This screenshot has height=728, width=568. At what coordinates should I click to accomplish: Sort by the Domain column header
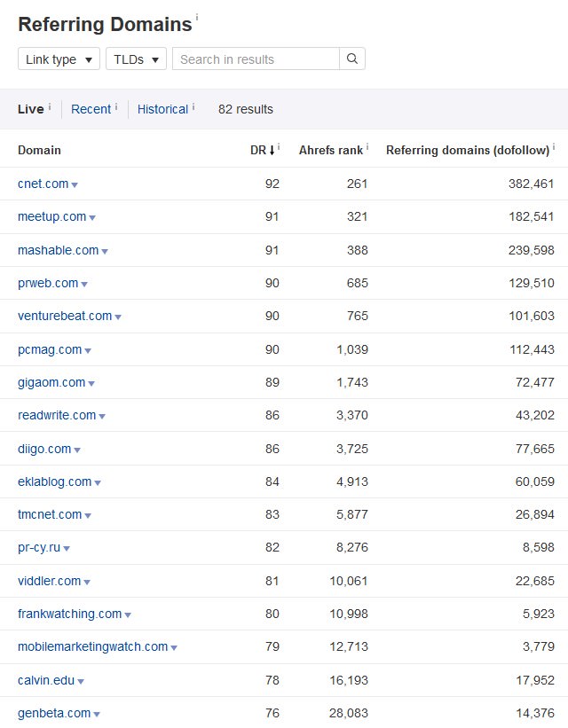click(40, 150)
